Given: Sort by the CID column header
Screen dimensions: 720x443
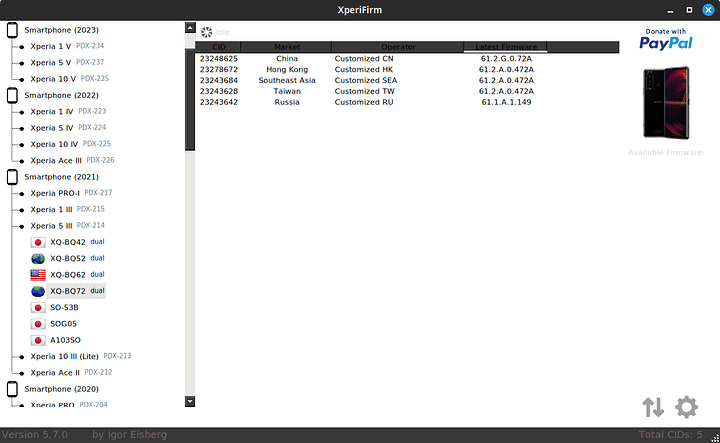Looking at the screenshot, I should point(218,47).
